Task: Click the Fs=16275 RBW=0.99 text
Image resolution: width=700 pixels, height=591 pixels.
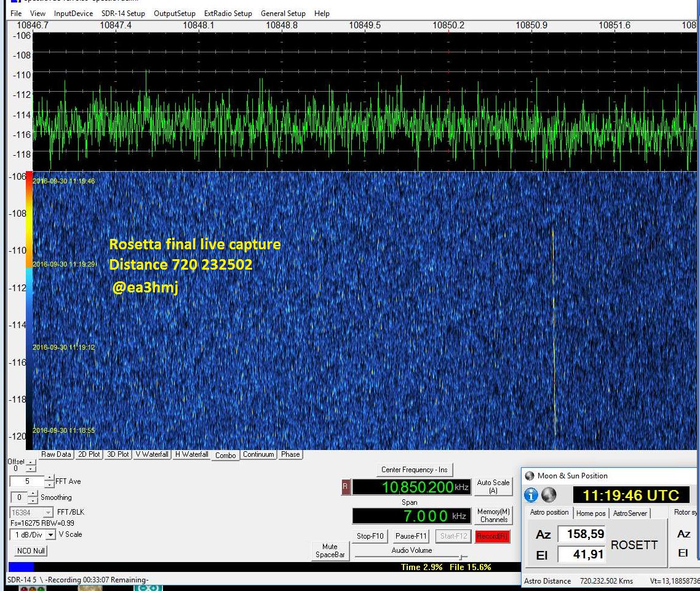Action: point(42,523)
